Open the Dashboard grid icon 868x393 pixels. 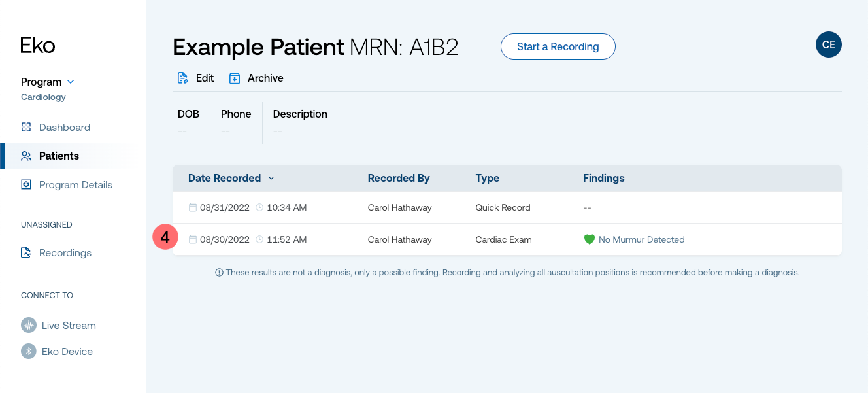[x=26, y=127]
